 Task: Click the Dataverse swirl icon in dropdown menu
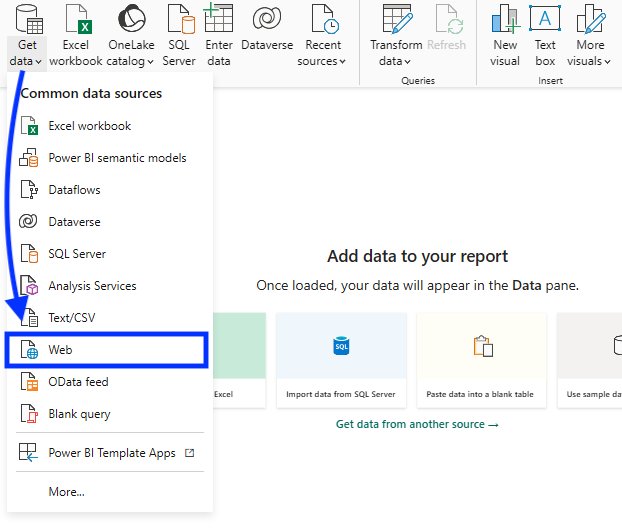[x=28, y=221]
